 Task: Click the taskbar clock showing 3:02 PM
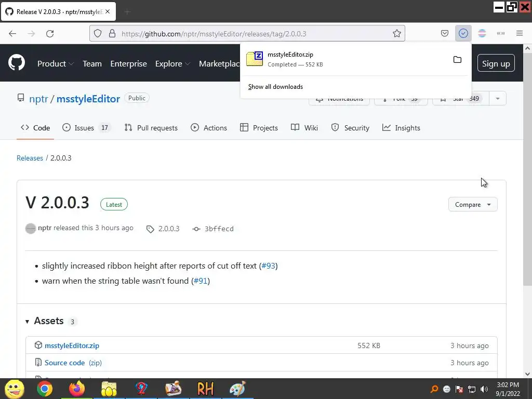click(508, 389)
